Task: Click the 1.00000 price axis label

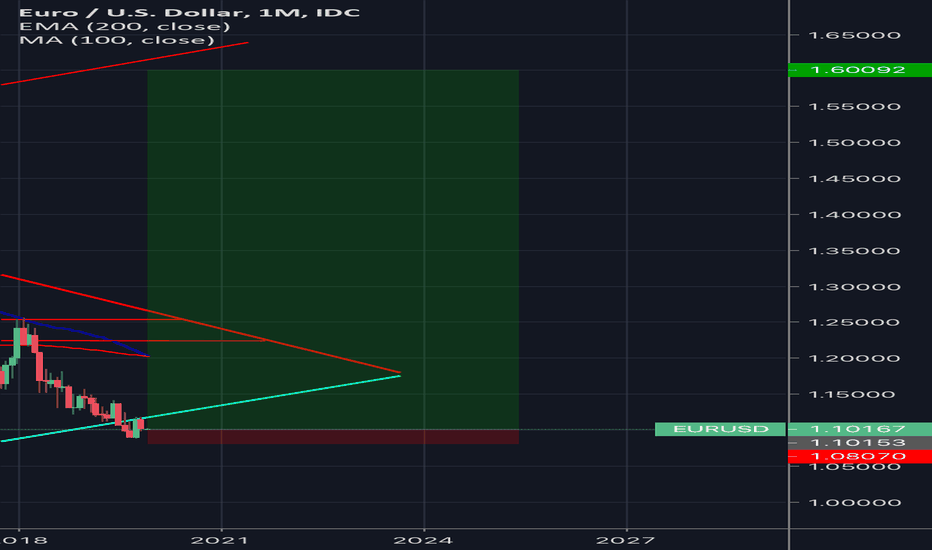Action: pos(859,502)
